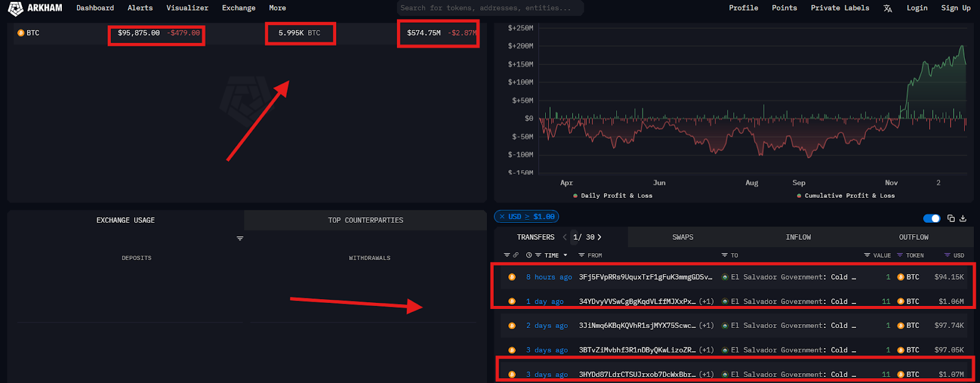Click the Sign Up button
The width and height of the screenshot is (980, 383).
pos(956,8)
